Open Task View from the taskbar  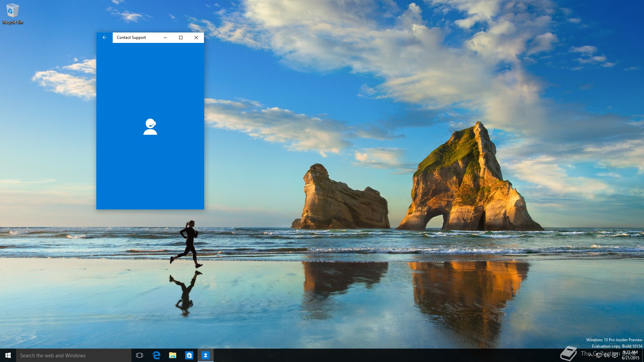point(140,355)
